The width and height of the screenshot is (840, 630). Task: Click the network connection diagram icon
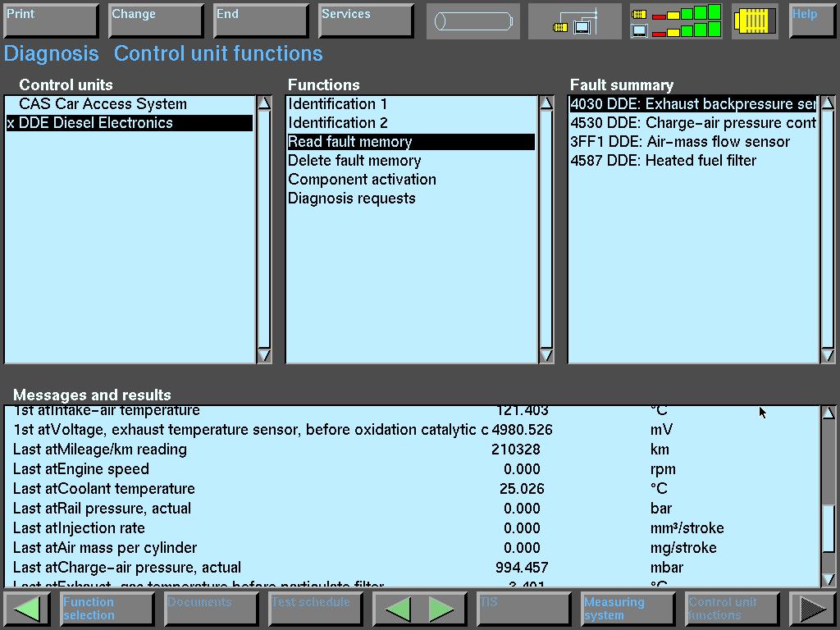point(575,21)
